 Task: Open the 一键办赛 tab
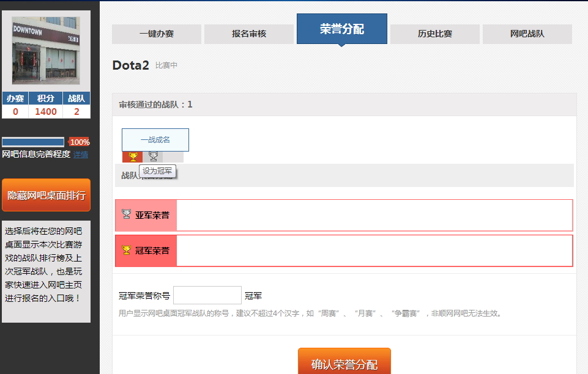156,34
